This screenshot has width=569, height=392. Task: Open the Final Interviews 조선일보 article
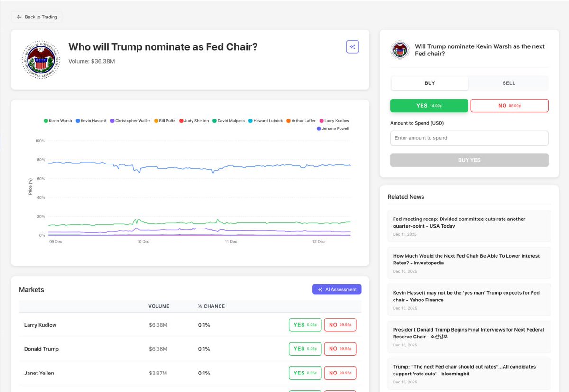(x=469, y=337)
